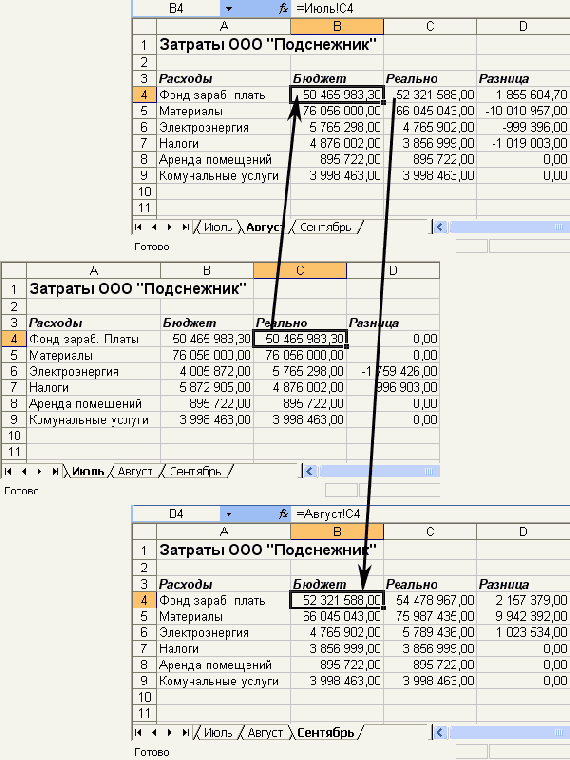Switch to Июль tab in the Август window
Screen dimensions: 570x760
[218, 227]
